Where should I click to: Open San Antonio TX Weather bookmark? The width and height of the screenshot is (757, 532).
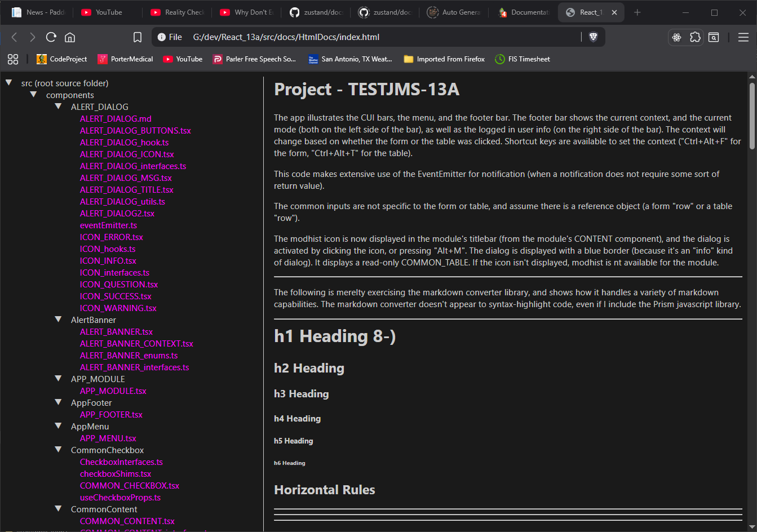(350, 59)
